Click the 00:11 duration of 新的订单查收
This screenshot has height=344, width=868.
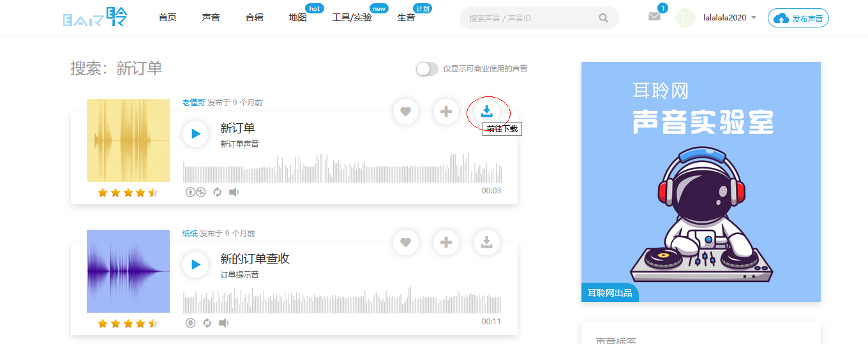(x=491, y=322)
